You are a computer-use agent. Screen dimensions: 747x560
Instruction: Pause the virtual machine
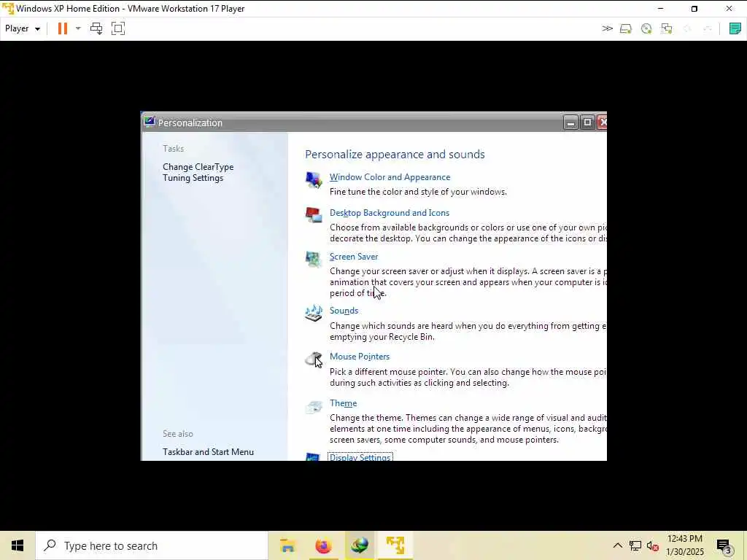[63, 28]
